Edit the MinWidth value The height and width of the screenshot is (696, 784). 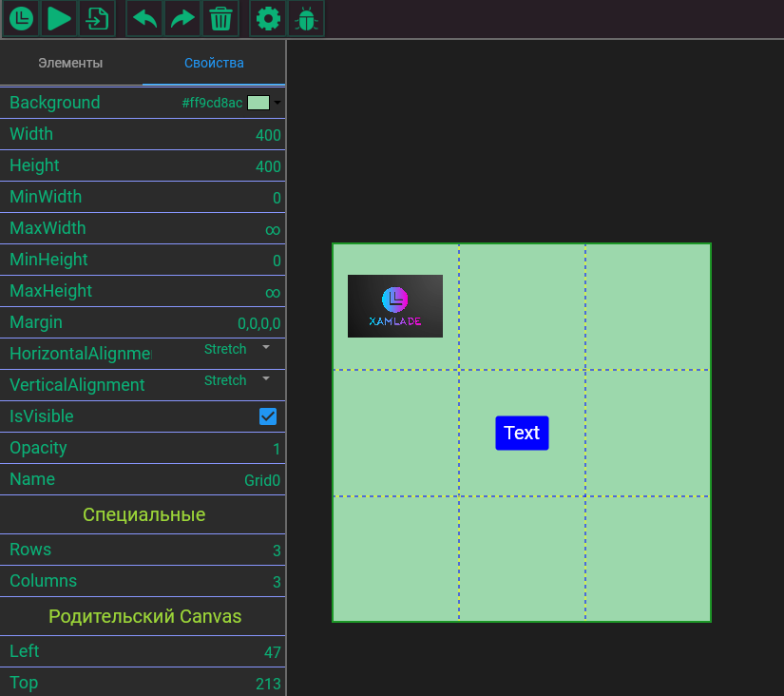coord(277,198)
